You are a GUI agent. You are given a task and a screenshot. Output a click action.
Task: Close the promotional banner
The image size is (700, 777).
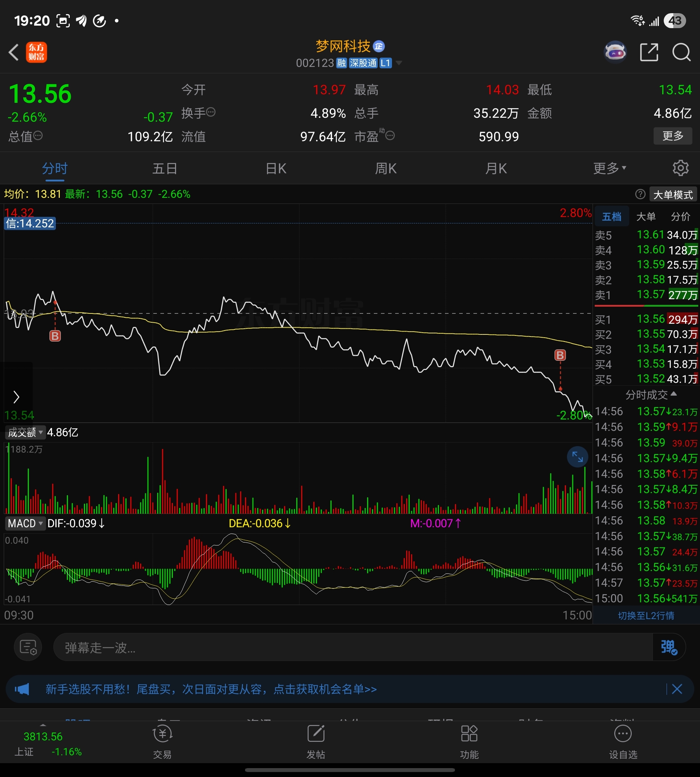pyautogui.click(x=677, y=689)
